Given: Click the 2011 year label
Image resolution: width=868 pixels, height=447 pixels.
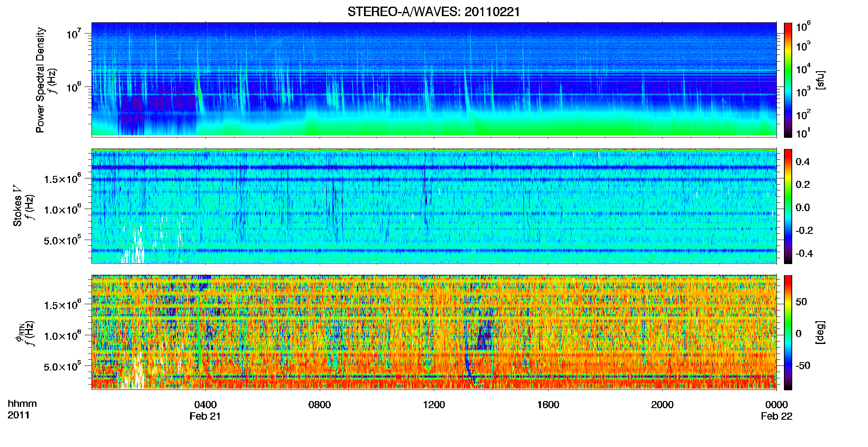Looking at the screenshot, I should (19, 415).
